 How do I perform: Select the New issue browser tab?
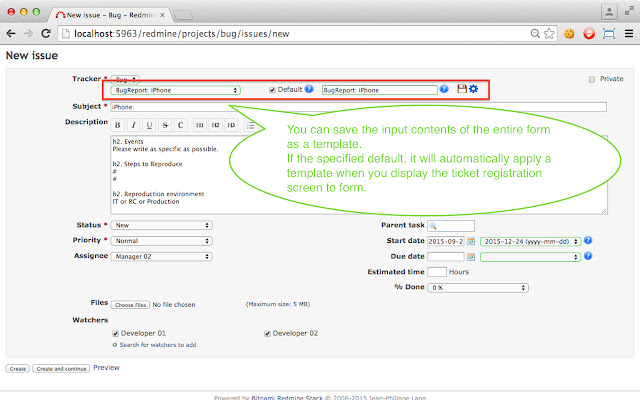110,15
